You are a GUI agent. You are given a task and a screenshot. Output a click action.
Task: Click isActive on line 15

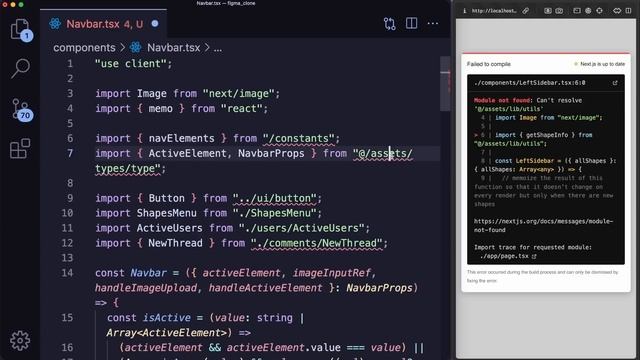point(166,318)
